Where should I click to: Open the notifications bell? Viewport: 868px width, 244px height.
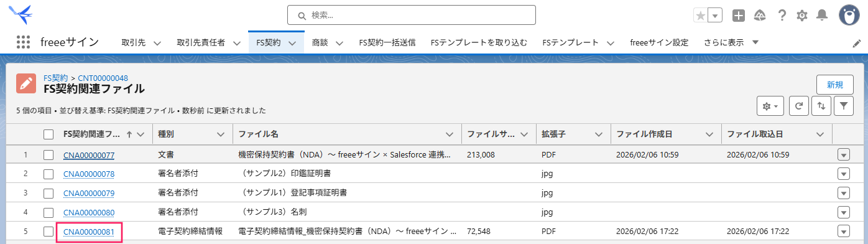click(822, 16)
